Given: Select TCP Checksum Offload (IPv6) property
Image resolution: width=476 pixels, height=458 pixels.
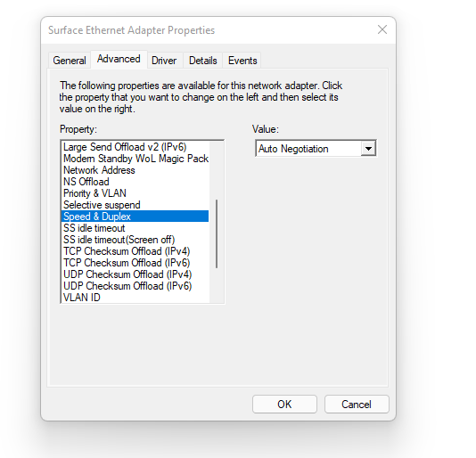Looking at the screenshot, I should [x=135, y=263].
